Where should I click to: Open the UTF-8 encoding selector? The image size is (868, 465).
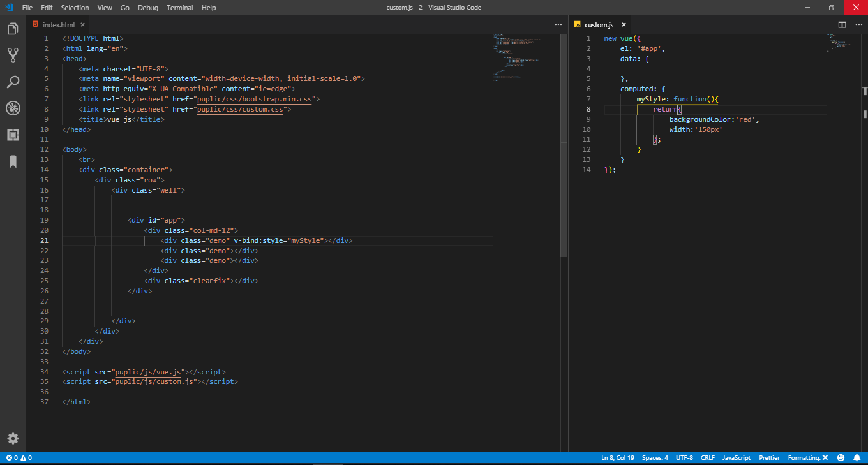point(684,457)
